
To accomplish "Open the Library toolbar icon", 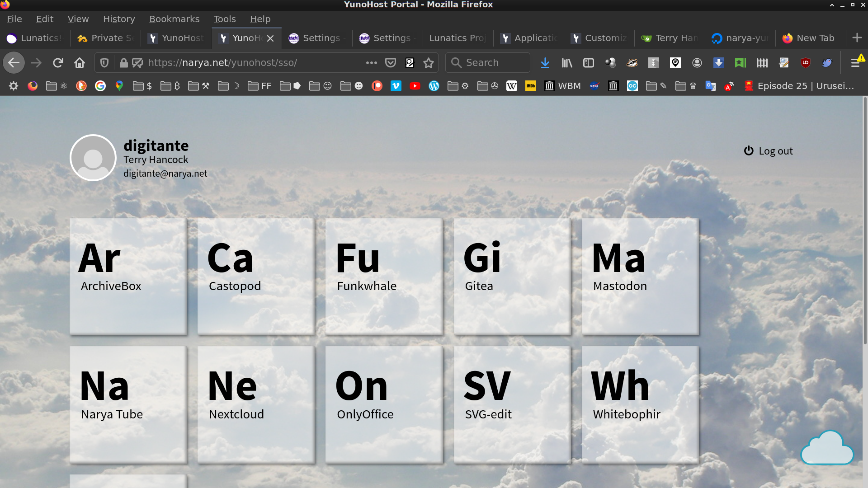I will point(567,63).
